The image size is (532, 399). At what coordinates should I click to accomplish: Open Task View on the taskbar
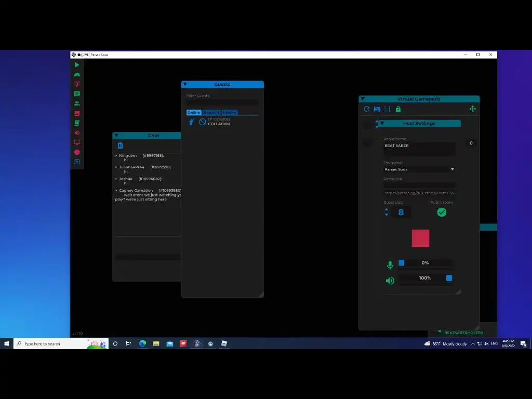pyautogui.click(x=129, y=344)
